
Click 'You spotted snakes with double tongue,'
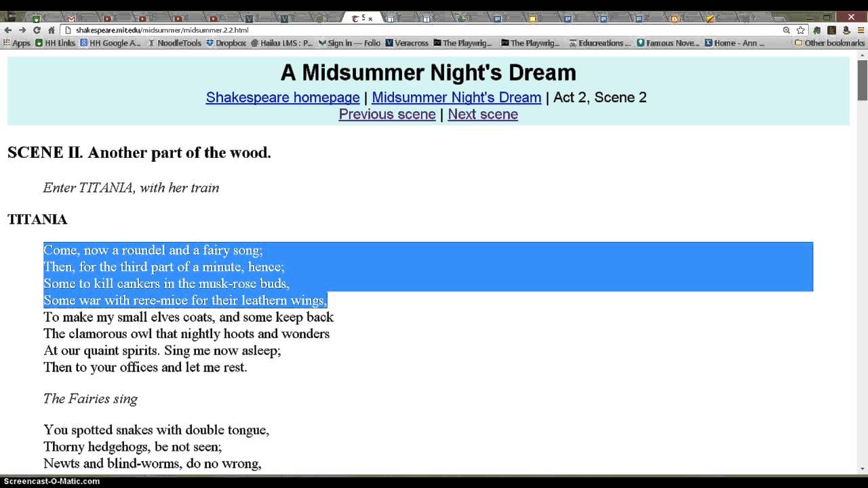(x=156, y=430)
